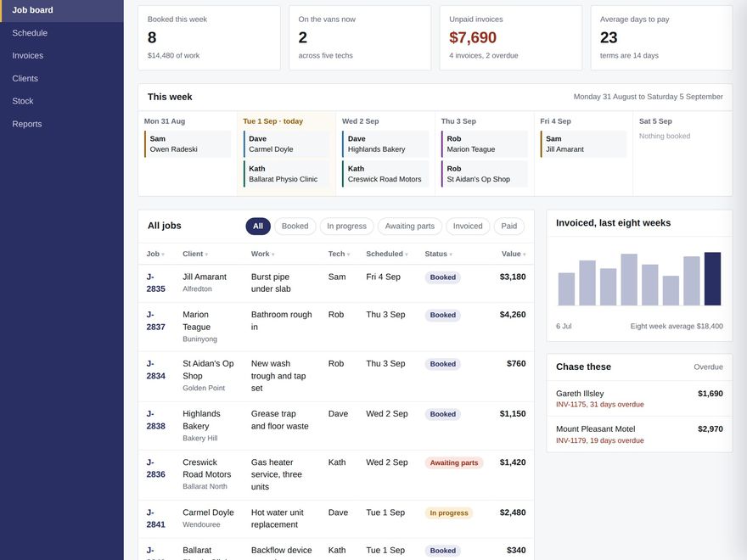Sort jobs by Value column

click(x=514, y=254)
